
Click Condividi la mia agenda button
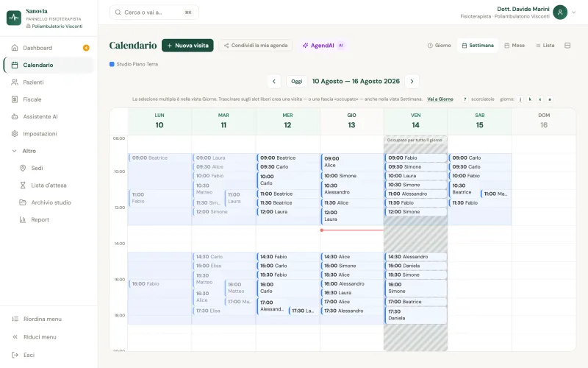click(256, 46)
